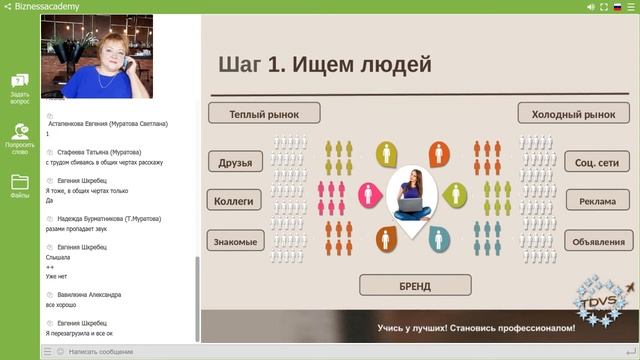Click message 'Я тоже, в общих чертах только'

[x=87, y=191]
